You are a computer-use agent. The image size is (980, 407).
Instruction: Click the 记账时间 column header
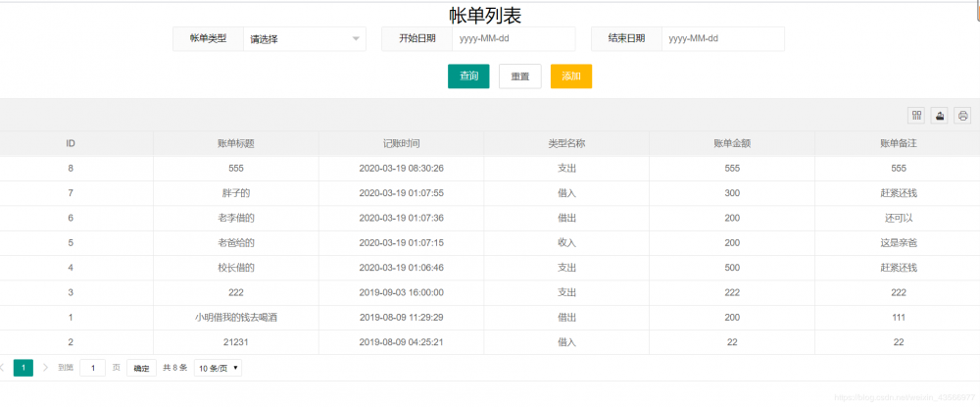401,144
